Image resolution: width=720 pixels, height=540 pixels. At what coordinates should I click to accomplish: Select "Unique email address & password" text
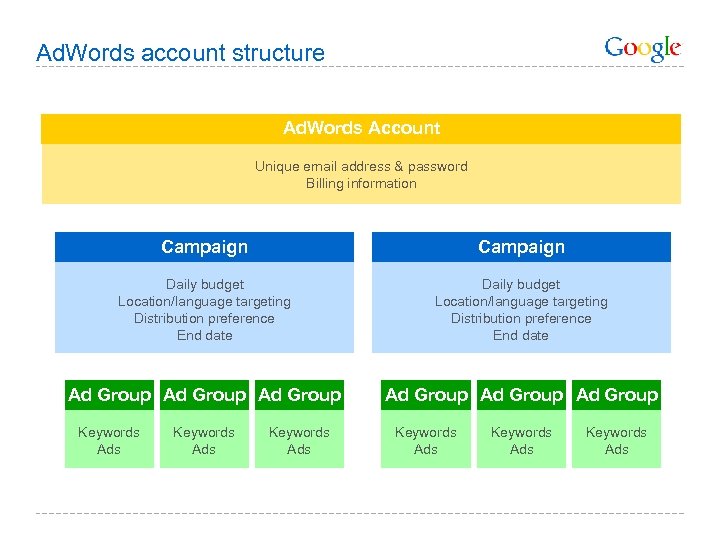(x=361, y=166)
